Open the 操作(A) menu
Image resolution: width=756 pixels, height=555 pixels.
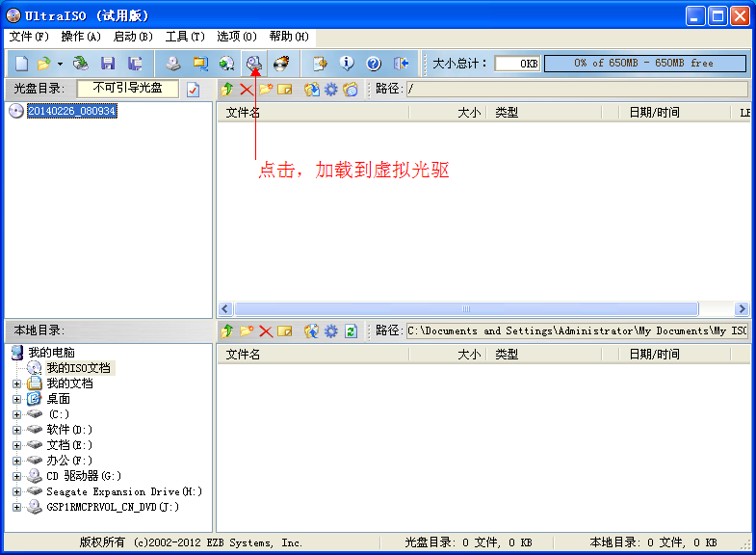tap(81, 37)
